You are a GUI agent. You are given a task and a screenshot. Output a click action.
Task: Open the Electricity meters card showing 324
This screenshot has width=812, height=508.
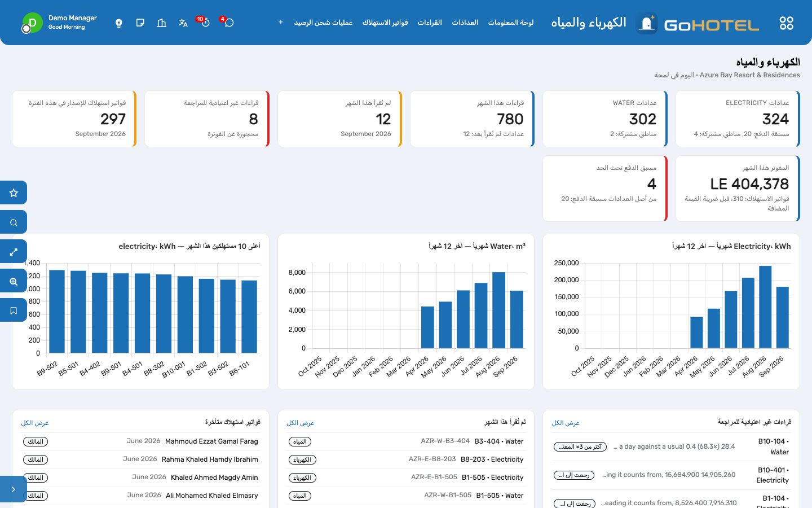coord(738,119)
